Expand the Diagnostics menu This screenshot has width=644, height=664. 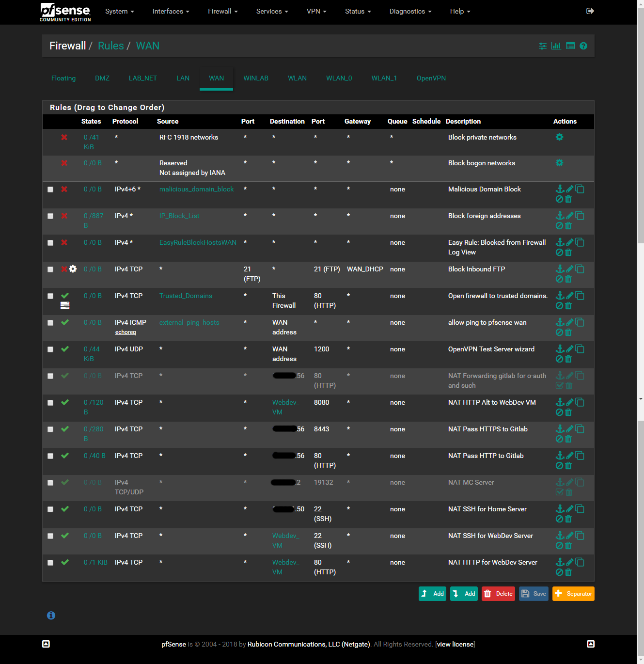pos(410,11)
